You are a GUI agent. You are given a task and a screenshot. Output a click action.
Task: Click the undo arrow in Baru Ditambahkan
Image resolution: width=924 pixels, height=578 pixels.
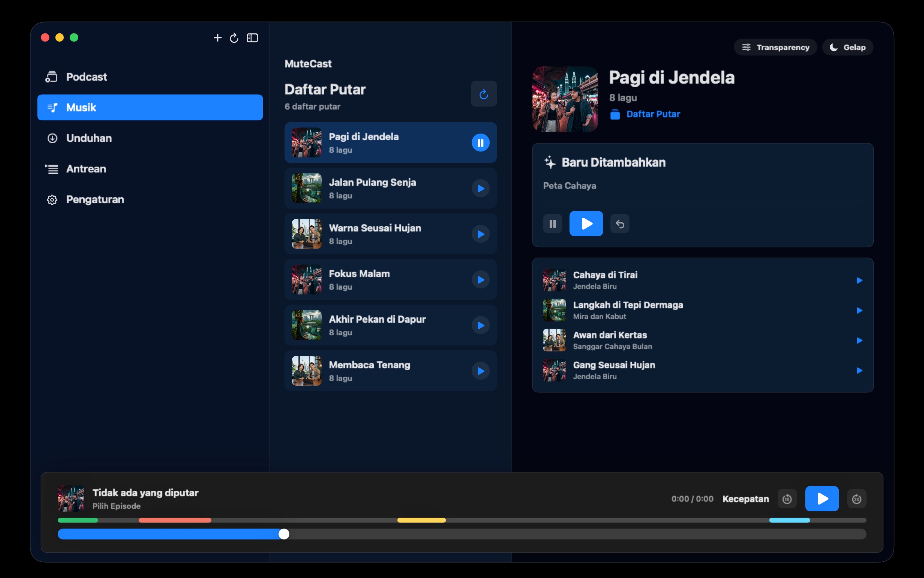click(620, 223)
